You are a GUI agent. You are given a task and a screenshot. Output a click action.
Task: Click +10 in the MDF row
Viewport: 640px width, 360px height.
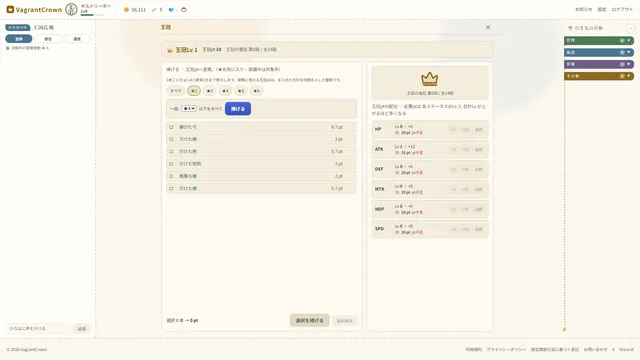coord(465,209)
